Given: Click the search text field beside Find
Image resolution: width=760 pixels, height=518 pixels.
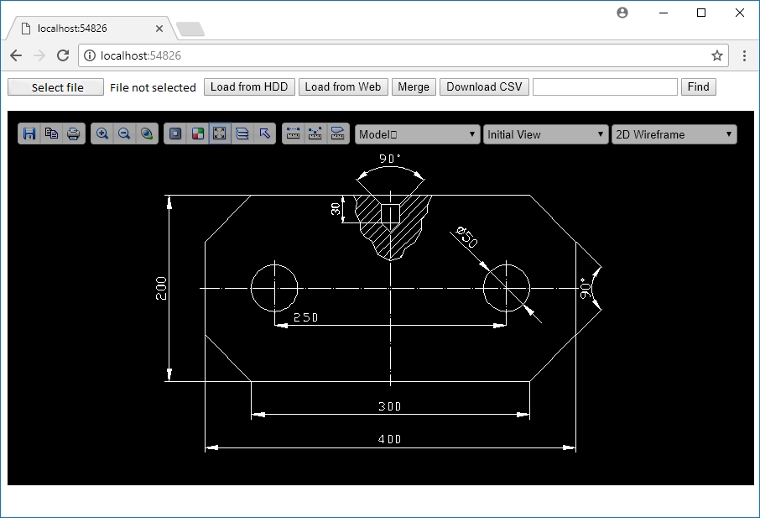Looking at the screenshot, I should click(605, 87).
